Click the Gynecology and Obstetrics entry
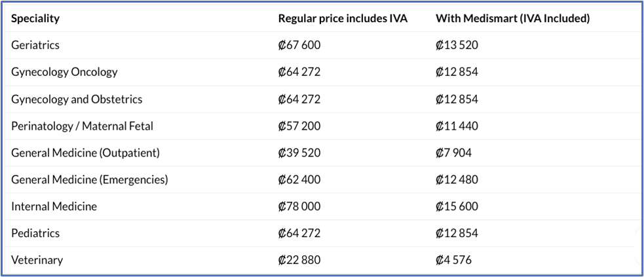The image size is (644, 277). (77, 99)
